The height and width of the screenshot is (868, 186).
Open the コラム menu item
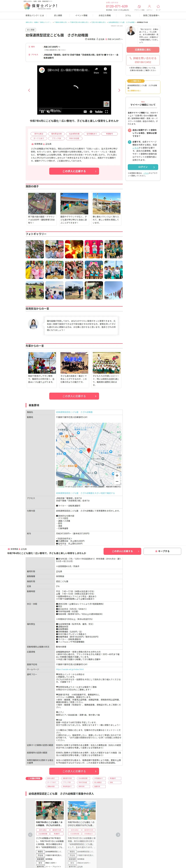128,15
